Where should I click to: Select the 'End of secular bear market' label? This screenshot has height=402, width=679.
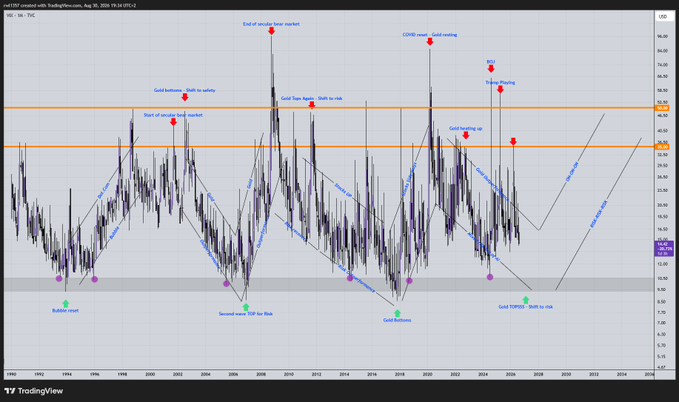click(x=271, y=24)
